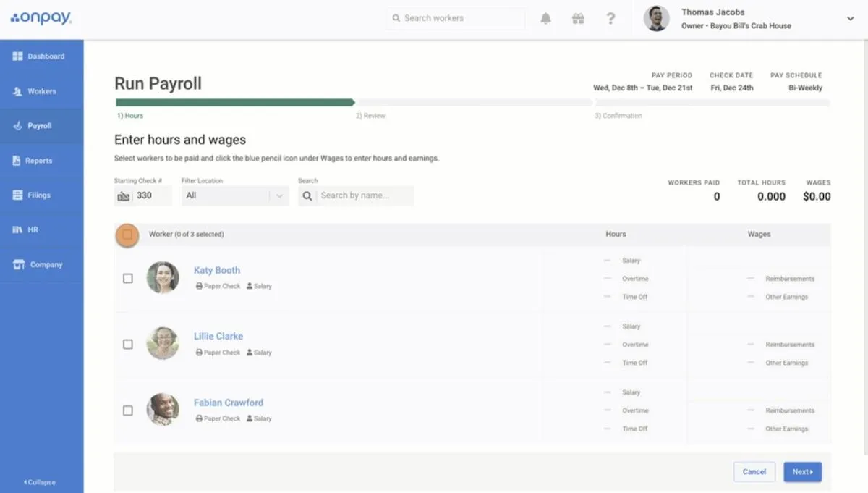Click the Cancel button
Screen dimensions: 868x493
(754, 472)
